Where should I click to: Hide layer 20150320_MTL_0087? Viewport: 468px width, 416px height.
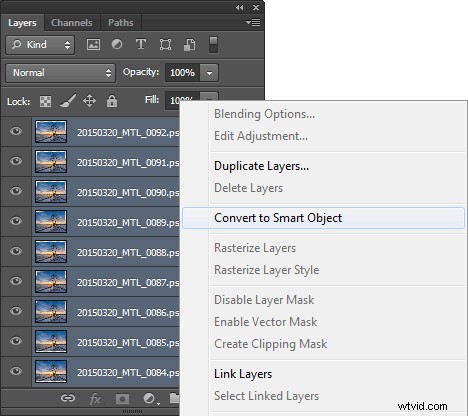[x=16, y=281]
